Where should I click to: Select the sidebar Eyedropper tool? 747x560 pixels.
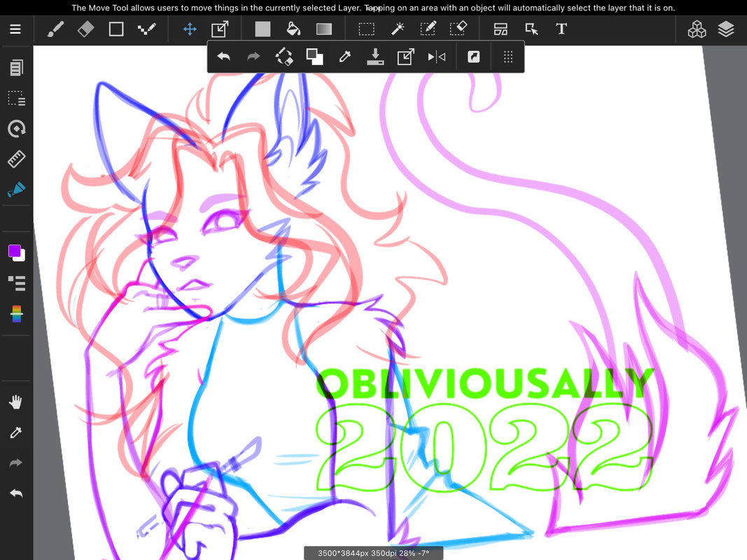point(15,433)
